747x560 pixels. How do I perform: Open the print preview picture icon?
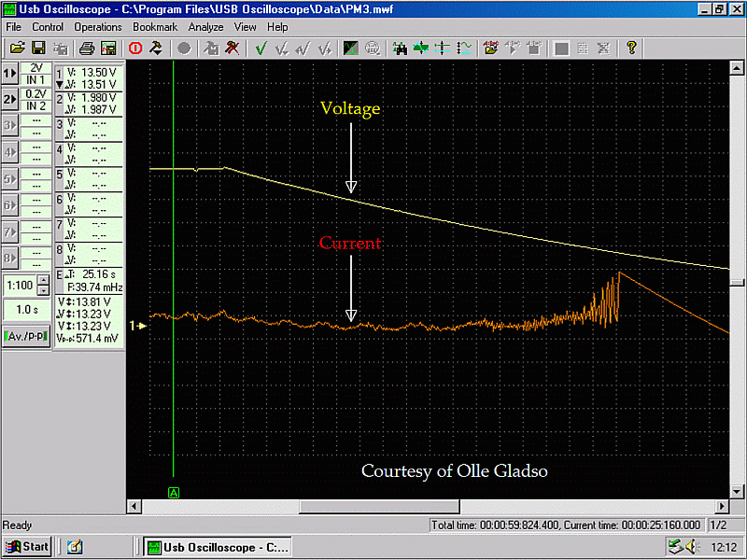108,49
